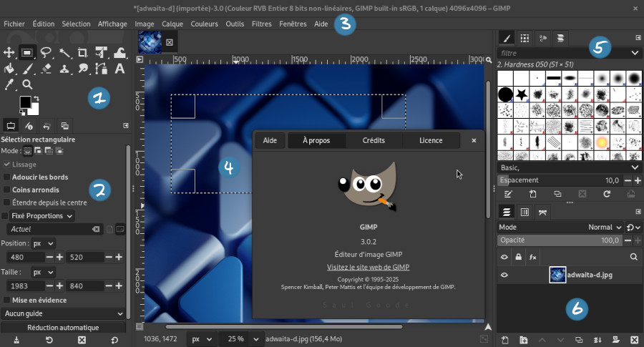Screen dimensions: 644x347
Task: Open the Position unit px dropdown
Action: point(43,243)
